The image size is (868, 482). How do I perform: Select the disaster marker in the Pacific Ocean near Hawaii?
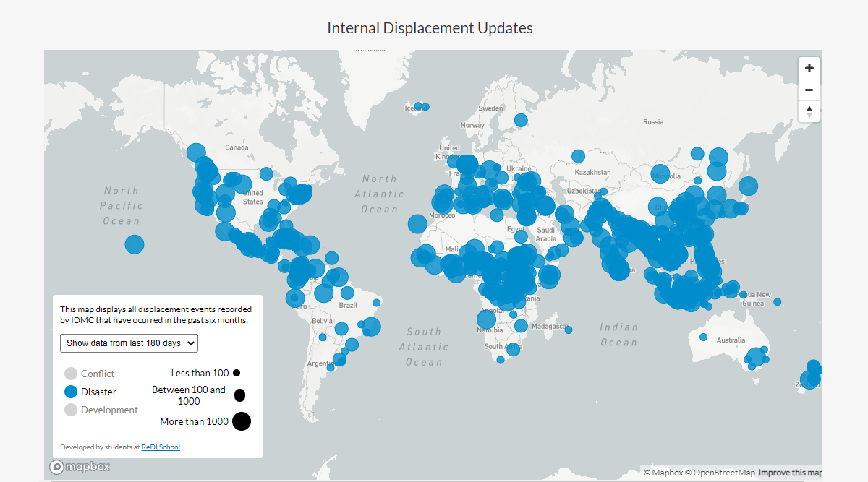tap(135, 244)
